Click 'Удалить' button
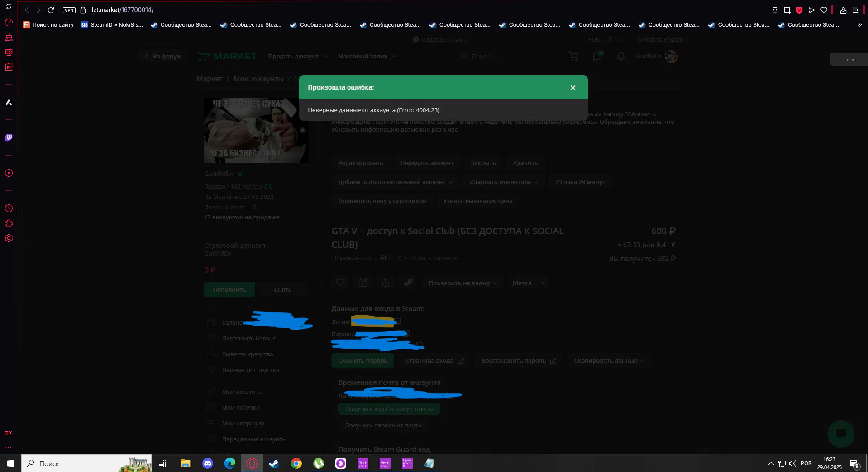This screenshot has height=472, width=868. tap(525, 163)
